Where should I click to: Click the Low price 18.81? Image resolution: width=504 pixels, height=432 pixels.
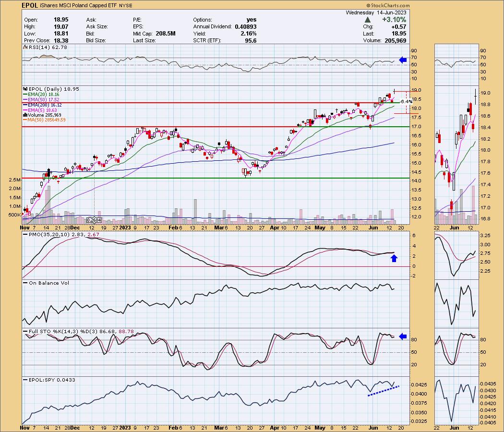coord(61,34)
